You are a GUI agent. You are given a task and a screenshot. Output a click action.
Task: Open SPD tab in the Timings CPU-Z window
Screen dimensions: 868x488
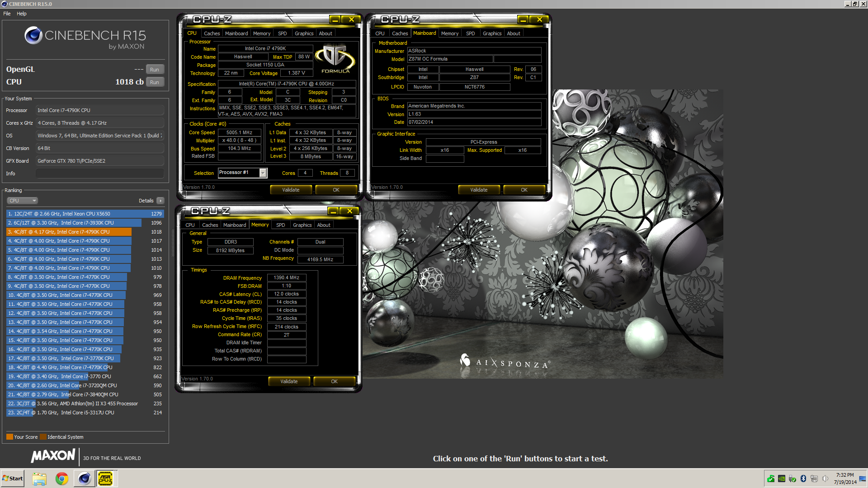tap(281, 225)
